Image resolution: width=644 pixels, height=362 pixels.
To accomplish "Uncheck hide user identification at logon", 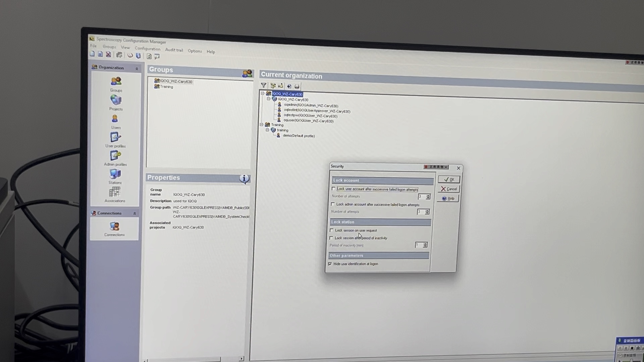I will (330, 264).
